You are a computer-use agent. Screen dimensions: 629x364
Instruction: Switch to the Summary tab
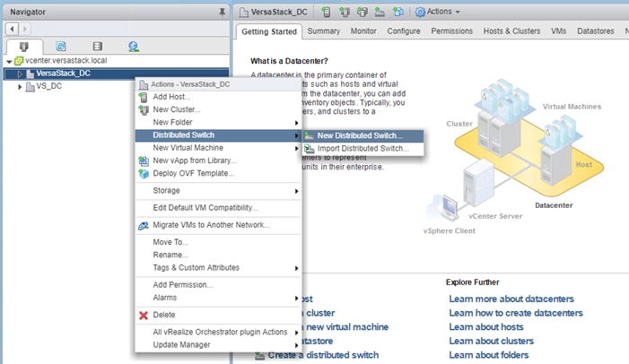point(323,31)
